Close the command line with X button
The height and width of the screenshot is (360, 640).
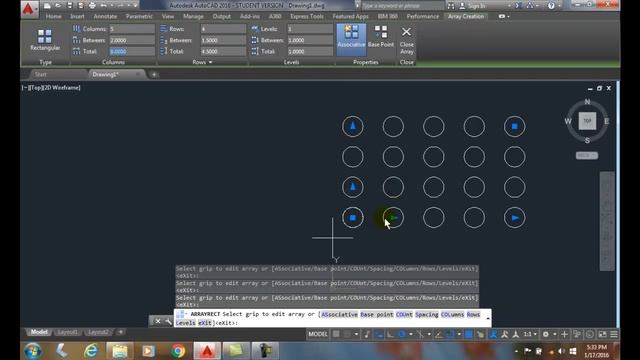click(x=158, y=321)
